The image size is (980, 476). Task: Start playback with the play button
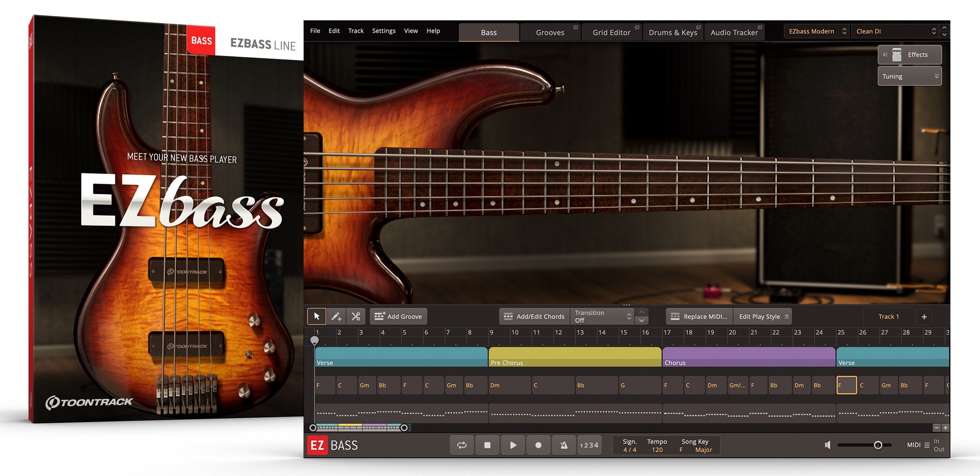[513, 445]
